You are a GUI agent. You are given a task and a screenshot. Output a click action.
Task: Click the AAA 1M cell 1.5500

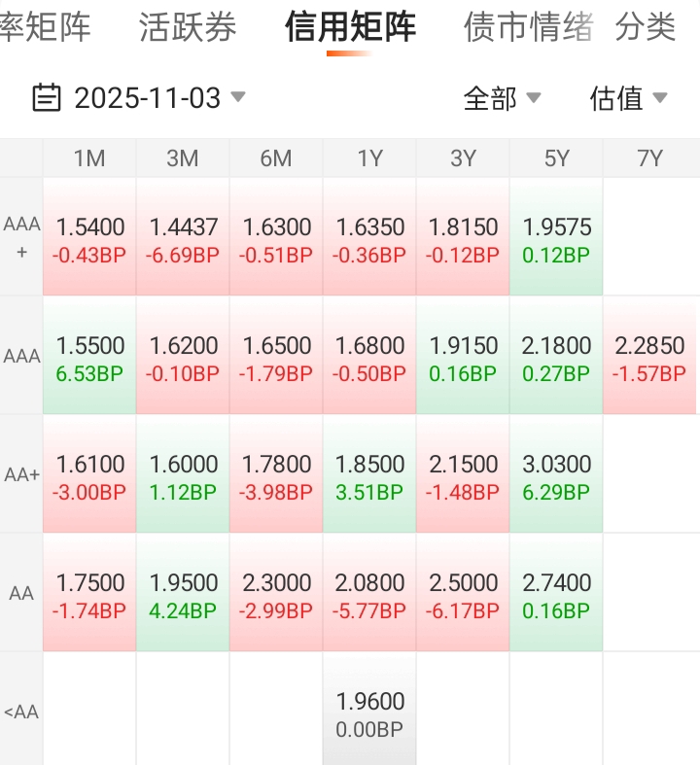[89, 358]
